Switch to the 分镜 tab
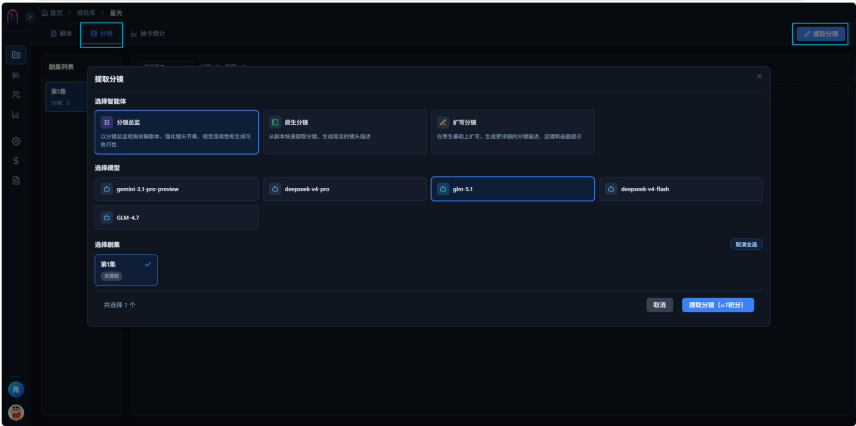 (102, 34)
